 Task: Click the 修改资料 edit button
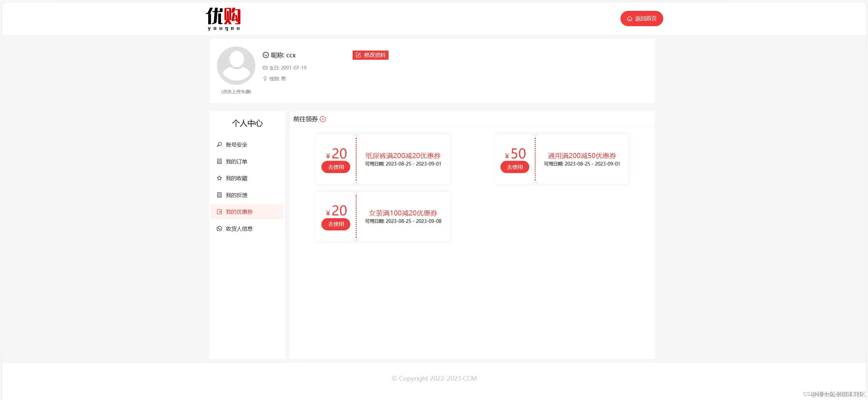point(370,55)
